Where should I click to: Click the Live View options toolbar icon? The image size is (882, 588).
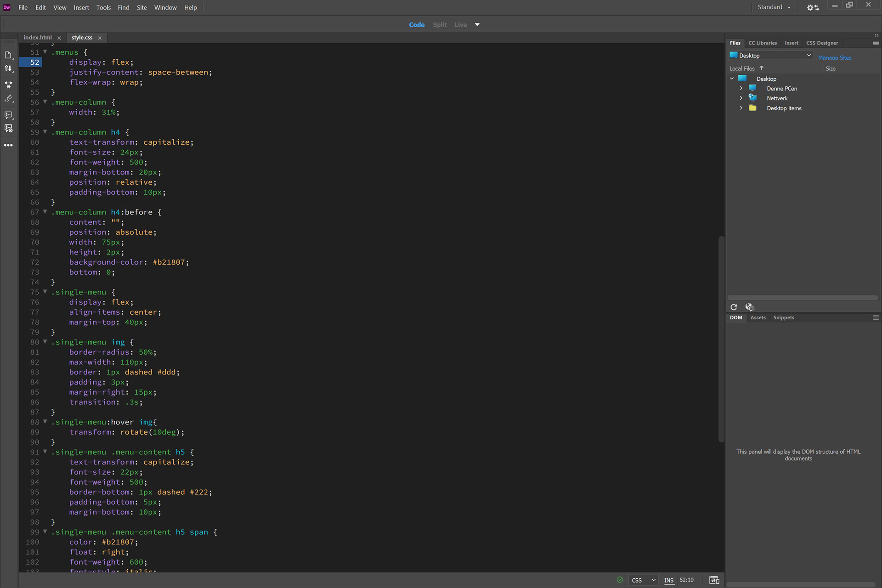click(x=8, y=85)
